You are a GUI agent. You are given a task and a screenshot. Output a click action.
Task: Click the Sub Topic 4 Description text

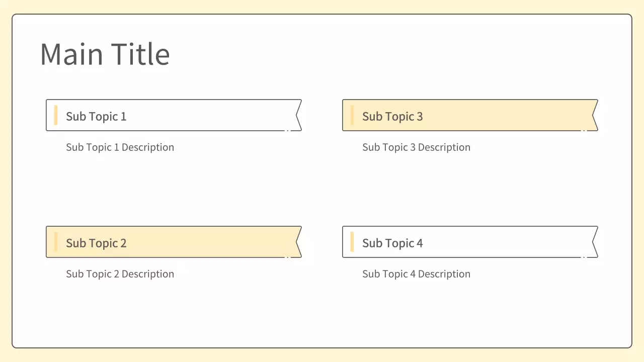416,274
